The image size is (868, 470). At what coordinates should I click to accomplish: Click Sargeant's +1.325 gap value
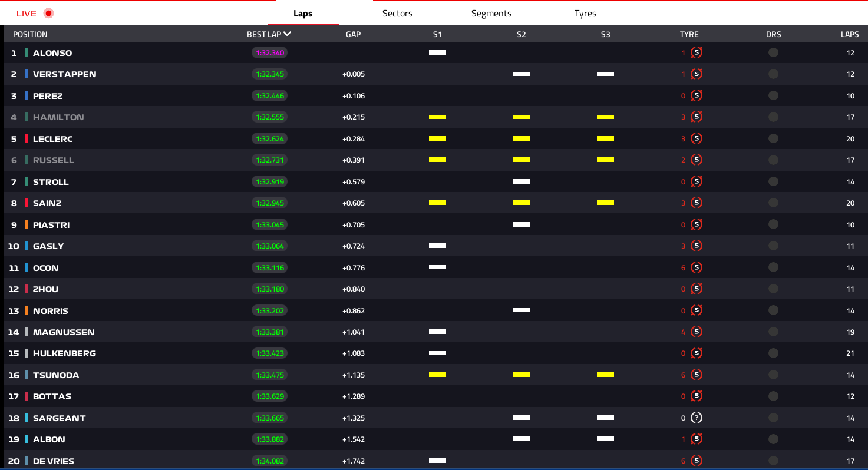[x=354, y=418]
